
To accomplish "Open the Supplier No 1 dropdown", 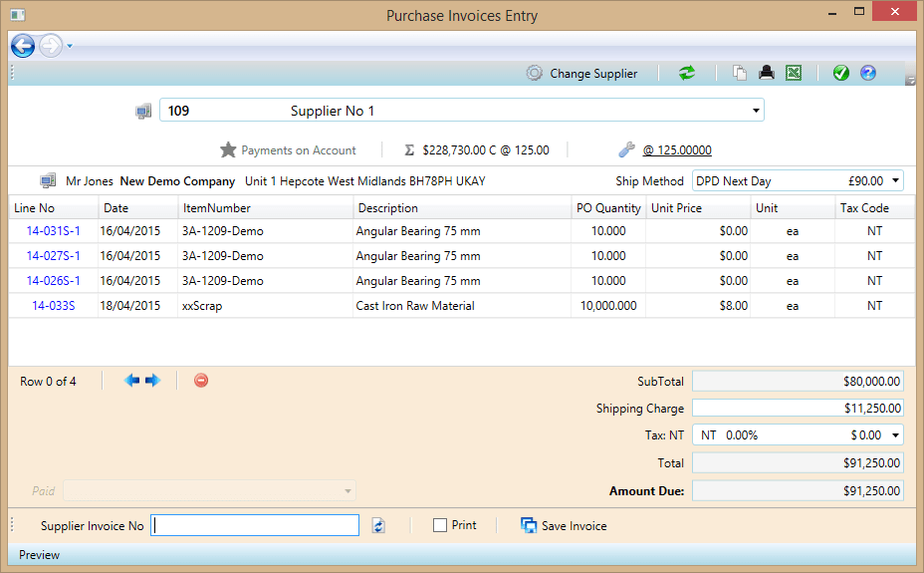I will 756,111.
